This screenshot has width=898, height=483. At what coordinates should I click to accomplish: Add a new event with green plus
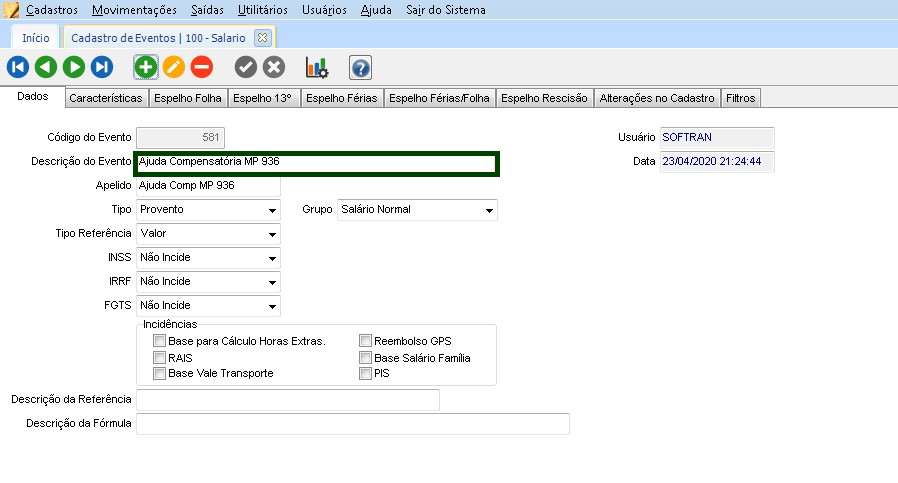[145, 67]
